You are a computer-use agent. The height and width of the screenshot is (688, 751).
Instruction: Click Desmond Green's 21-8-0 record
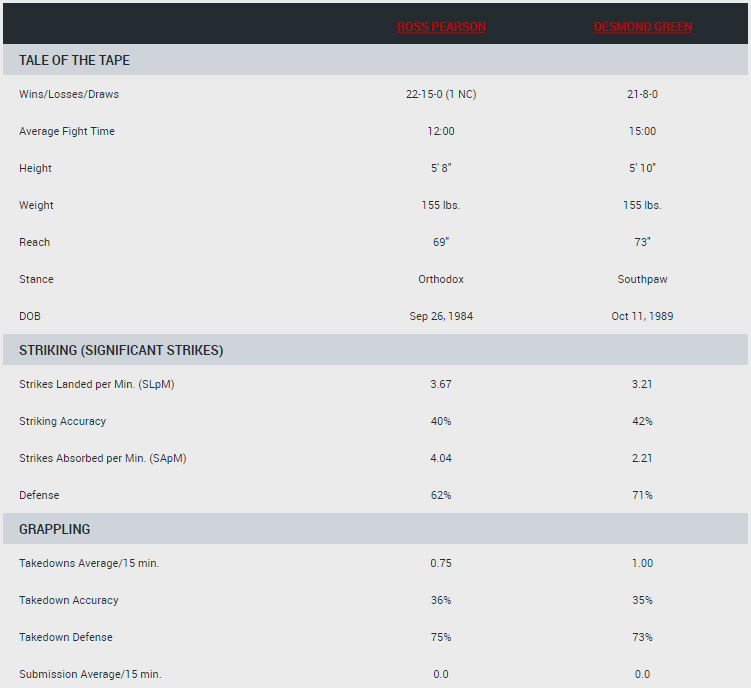(642, 94)
